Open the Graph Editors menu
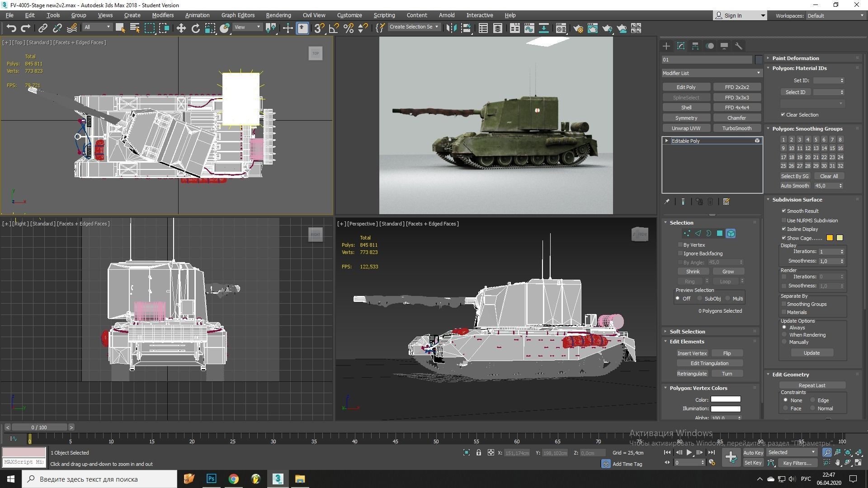 238,15
